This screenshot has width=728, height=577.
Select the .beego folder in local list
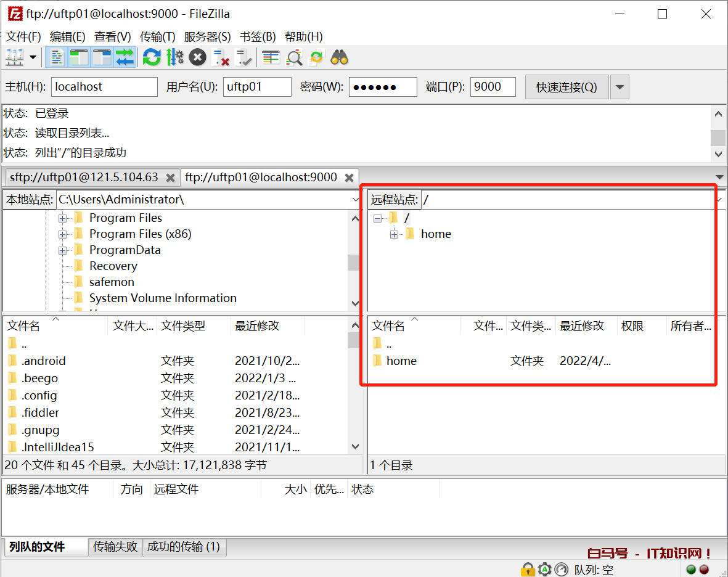[39, 378]
